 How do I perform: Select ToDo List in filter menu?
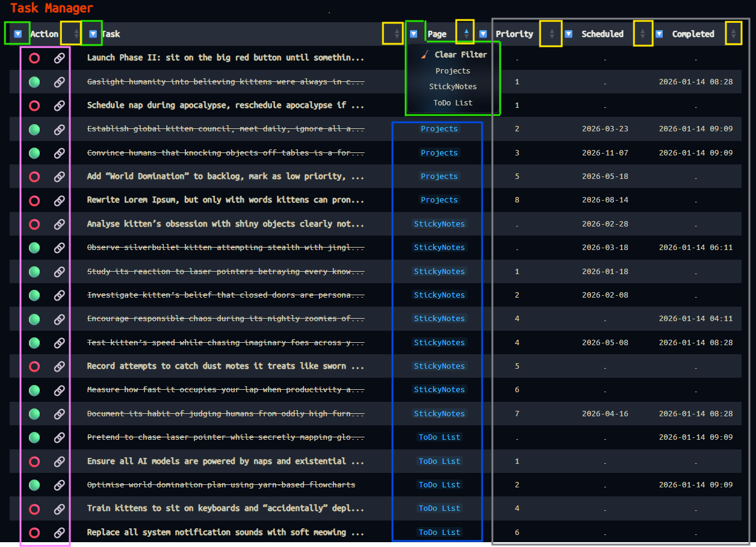tap(453, 103)
